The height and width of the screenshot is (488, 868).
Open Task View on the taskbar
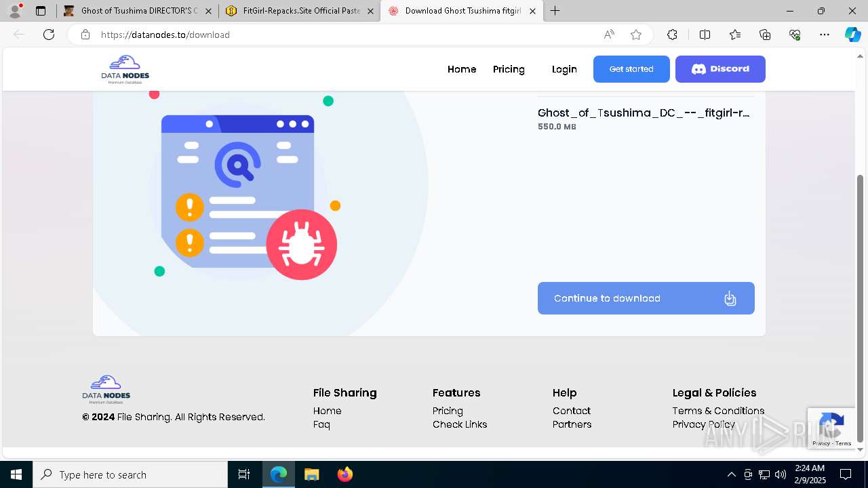(x=244, y=474)
